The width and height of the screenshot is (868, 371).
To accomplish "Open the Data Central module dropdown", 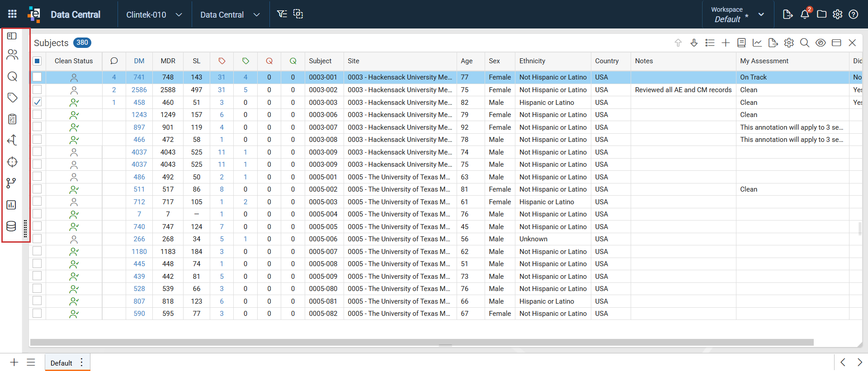I will 230,14.
